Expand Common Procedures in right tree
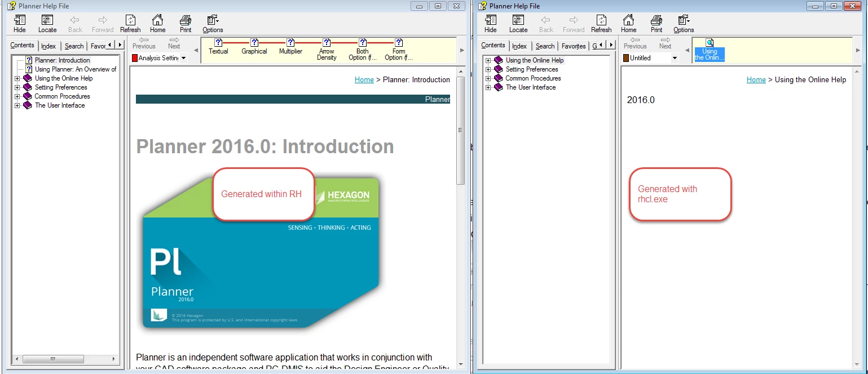This screenshot has height=374, width=868. click(x=488, y=78)
